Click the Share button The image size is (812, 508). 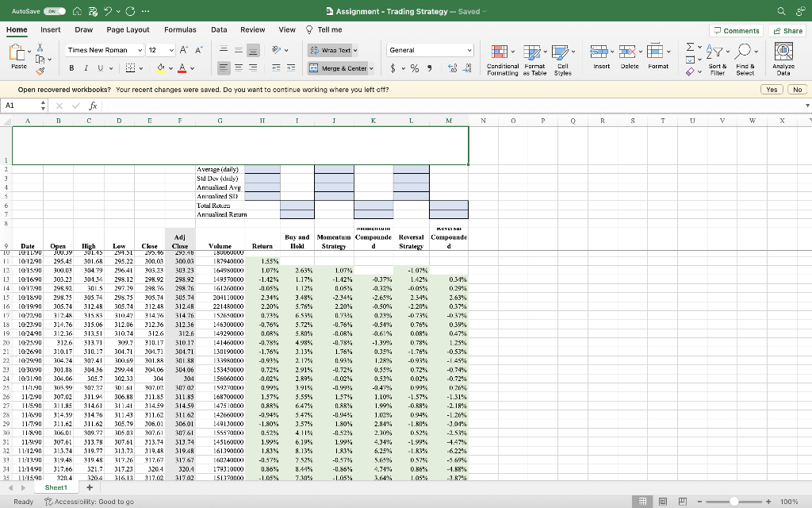[x=787, y=30]
